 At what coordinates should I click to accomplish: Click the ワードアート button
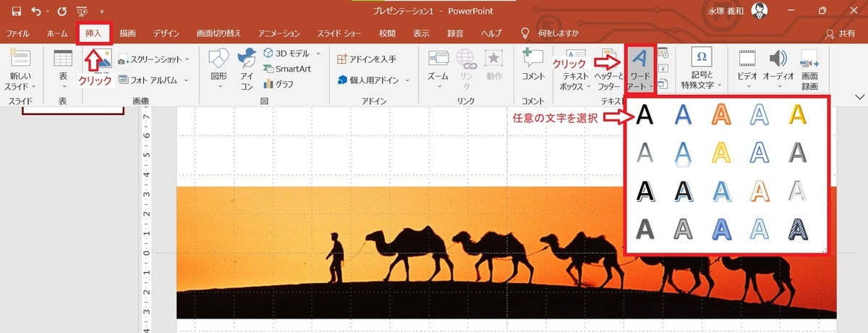(639, 69)
